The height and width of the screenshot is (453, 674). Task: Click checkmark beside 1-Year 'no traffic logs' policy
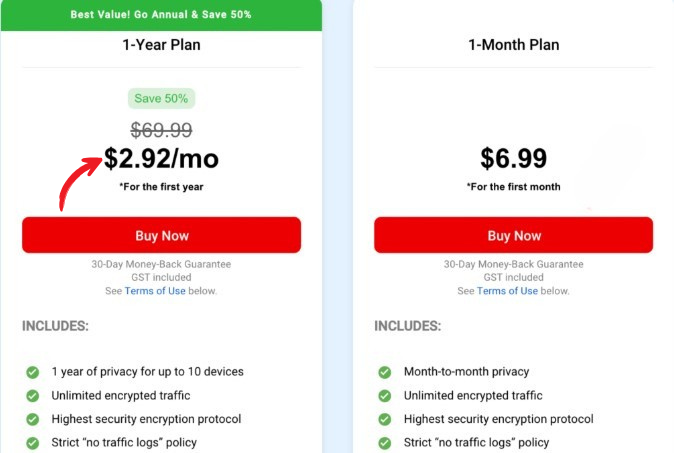tap(33, 442)
